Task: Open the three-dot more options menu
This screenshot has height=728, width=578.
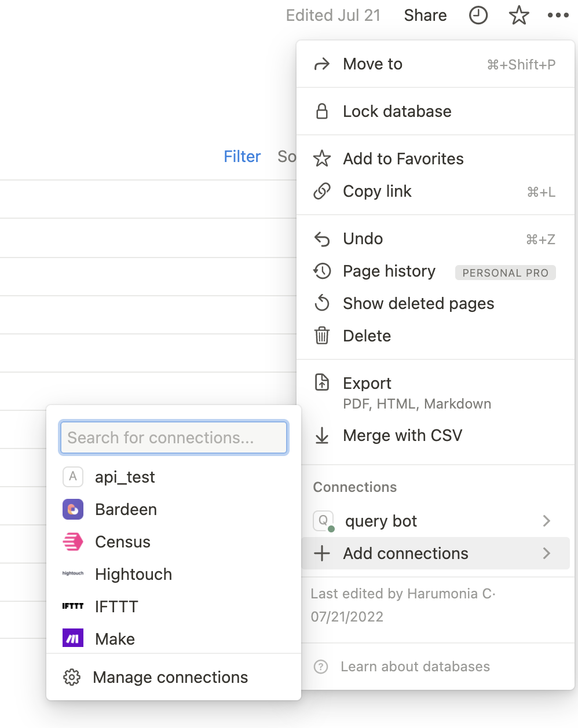Action: pos(558,16)
